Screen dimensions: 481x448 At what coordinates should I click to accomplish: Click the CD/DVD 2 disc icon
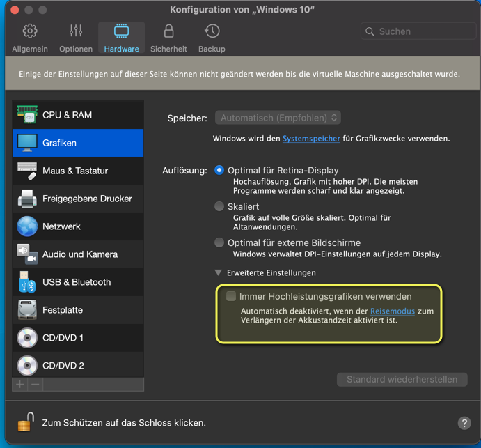[x=27, y=366]
